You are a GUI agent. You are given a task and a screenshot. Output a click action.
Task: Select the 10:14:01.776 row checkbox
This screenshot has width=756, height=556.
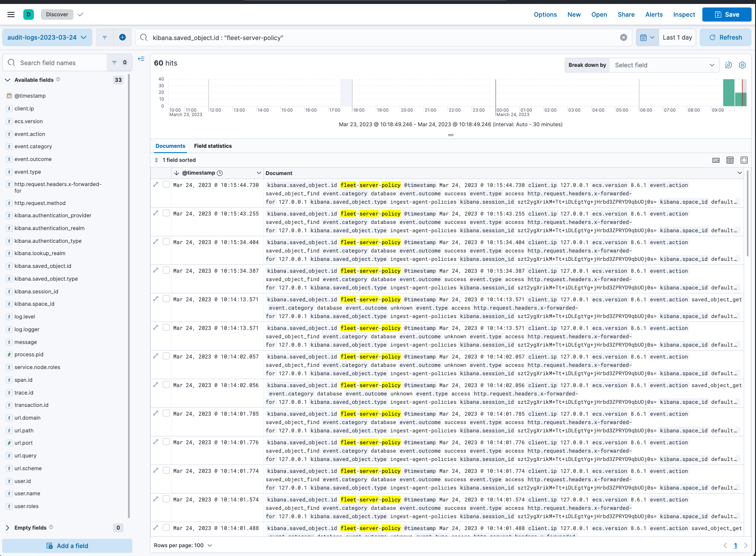point(166,442)
